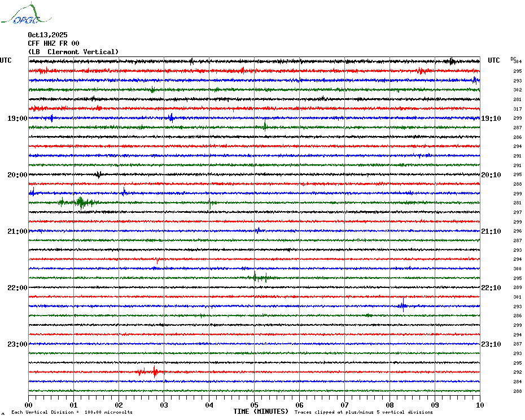Click the 23:10 time label
Image resolution: width=525 pixels, height=420 pixels.
pyautogui.click(x=491, y=344)
